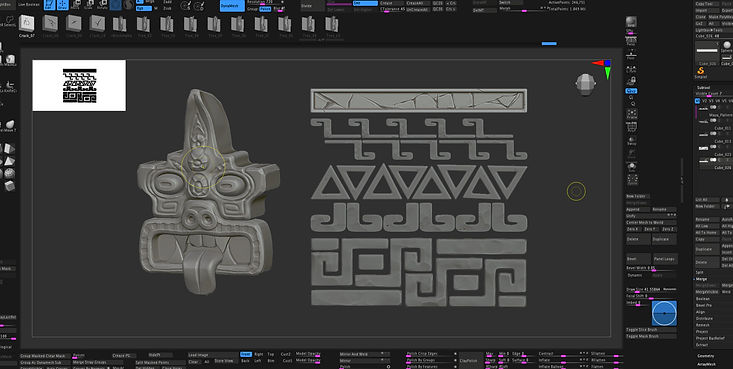
Task: Pick the Crack_07 brush thumbnail
Action: click(27, 23)
